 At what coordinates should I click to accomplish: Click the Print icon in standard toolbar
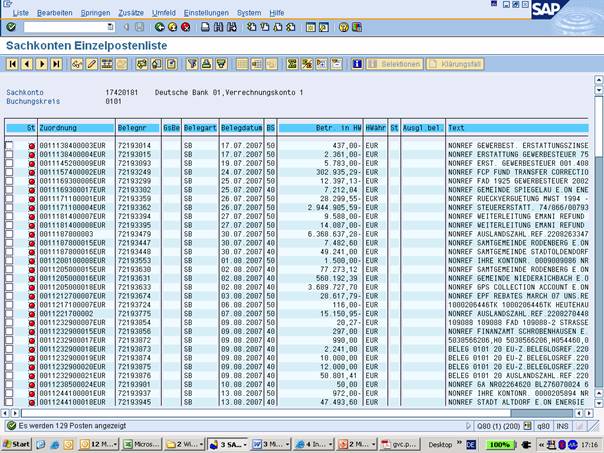pos(205,27)
